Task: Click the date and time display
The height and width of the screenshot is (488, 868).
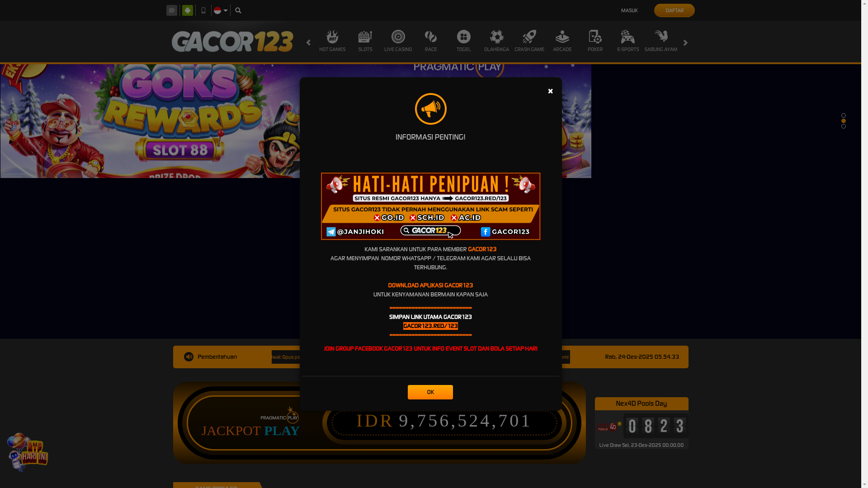Action: coord(642,357)
